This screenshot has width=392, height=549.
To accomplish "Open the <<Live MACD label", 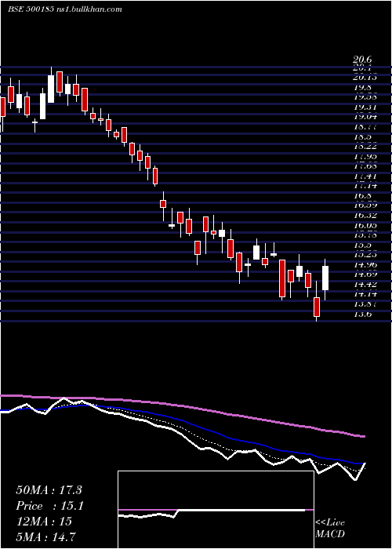I will 330,528.
